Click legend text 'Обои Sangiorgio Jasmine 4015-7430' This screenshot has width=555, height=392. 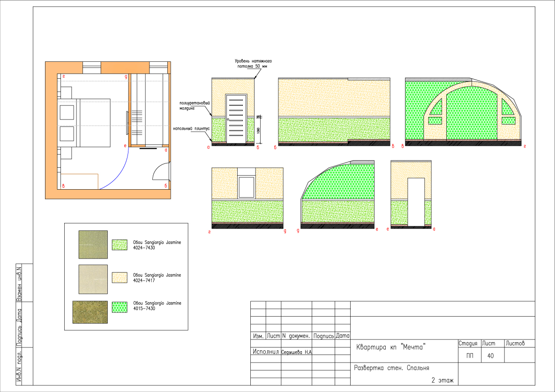pyautogui.click(x=157, y=306)
